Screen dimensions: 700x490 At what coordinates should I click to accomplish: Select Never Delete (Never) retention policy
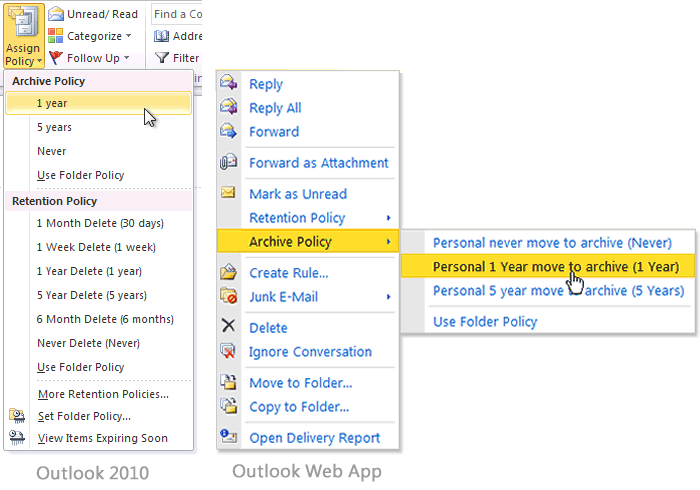tap(99, 343)
